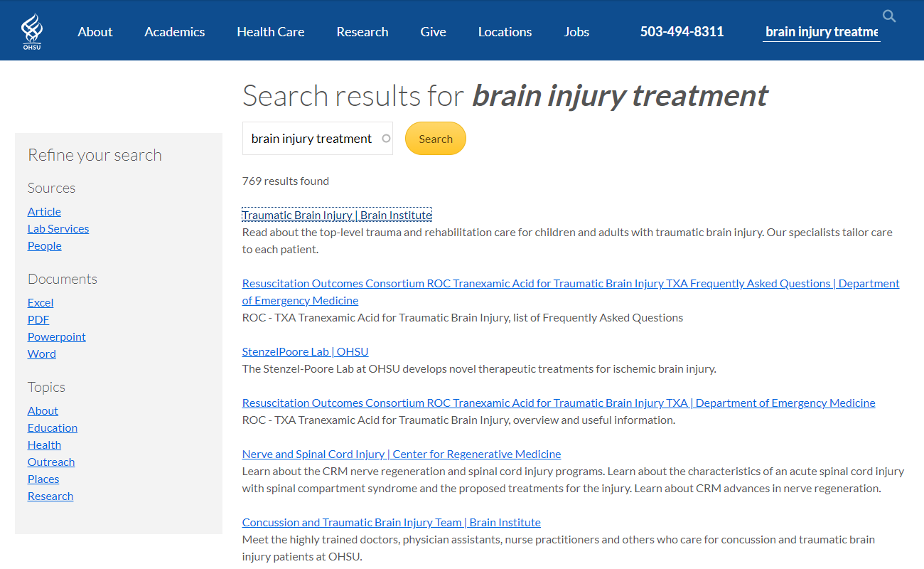The image size is (924, 569).
Task: Refine search to Powerpoint documents
Action: [x=57, y=336]
